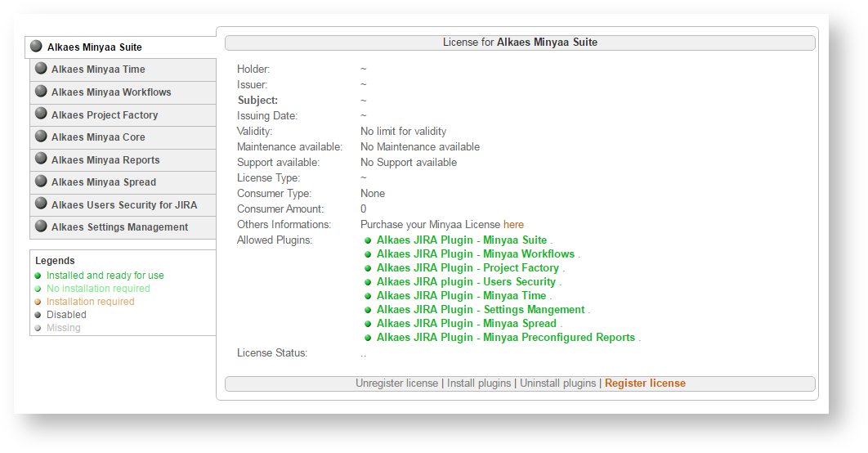The width and height of the screenshot is (868, 453).
Task: Switch to Alkaes Users Security for JIRA tab
Action: coord(123,205)
